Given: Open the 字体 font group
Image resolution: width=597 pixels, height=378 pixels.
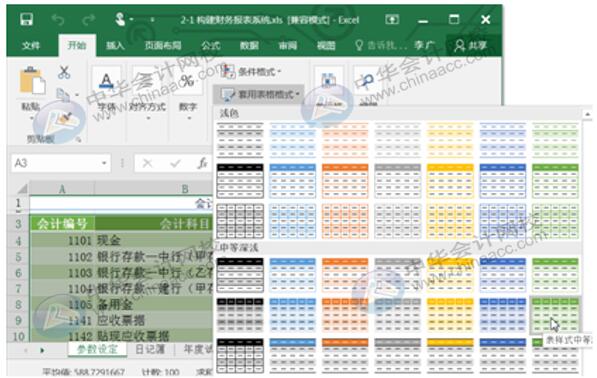Looking at the screenshot, I should click(106, 92).
